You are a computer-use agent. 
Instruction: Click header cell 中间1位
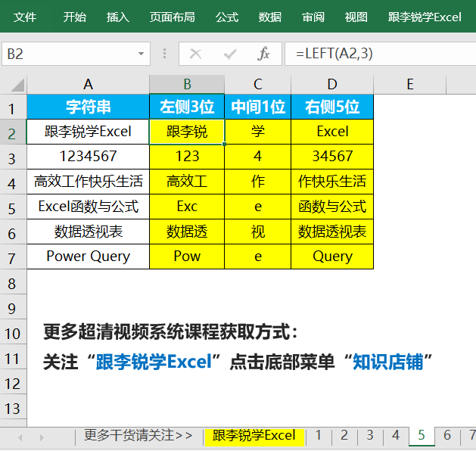click(x=258, y=107)
